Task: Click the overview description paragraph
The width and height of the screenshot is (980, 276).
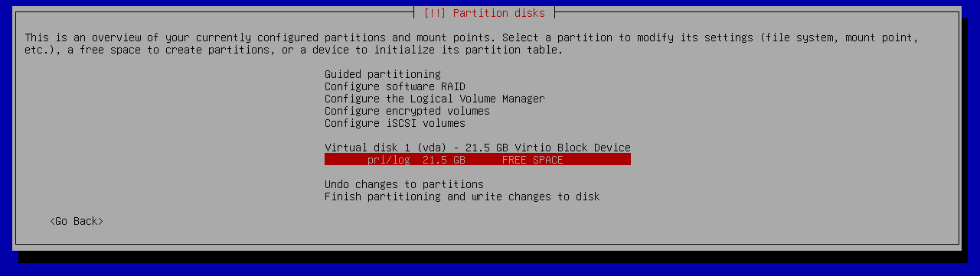Action: 472,44
